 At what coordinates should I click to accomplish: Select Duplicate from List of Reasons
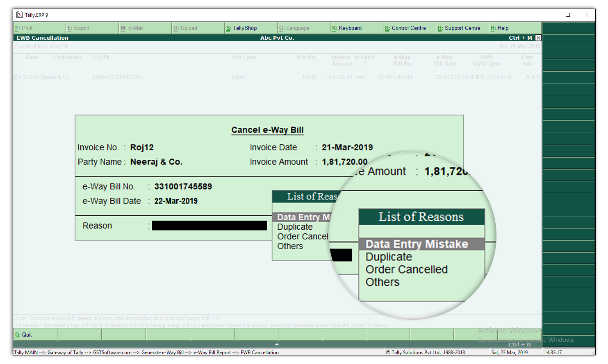(389, 257)
